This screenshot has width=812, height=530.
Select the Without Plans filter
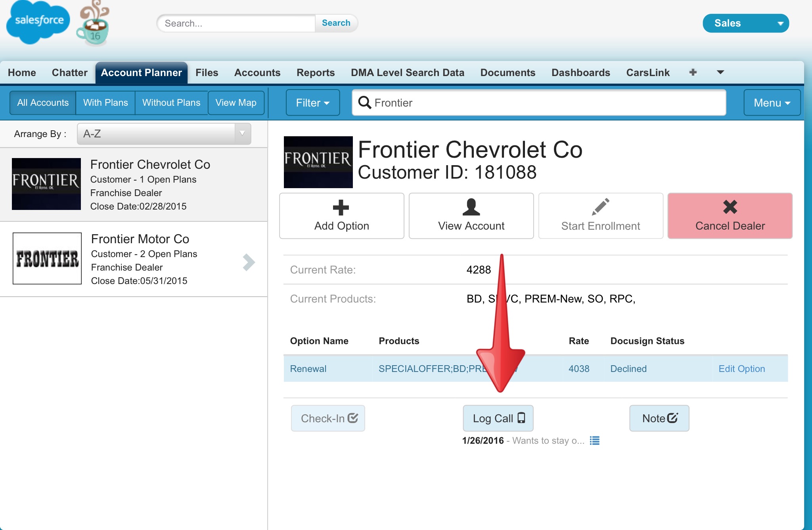point(171,103)
